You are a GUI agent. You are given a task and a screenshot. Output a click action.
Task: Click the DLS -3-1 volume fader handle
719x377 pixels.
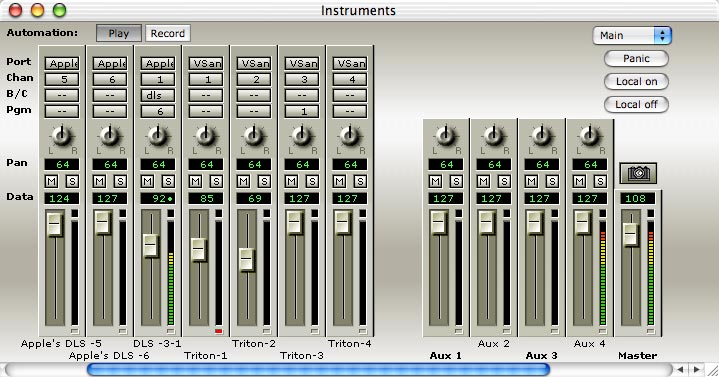click(x=151, y=245)
